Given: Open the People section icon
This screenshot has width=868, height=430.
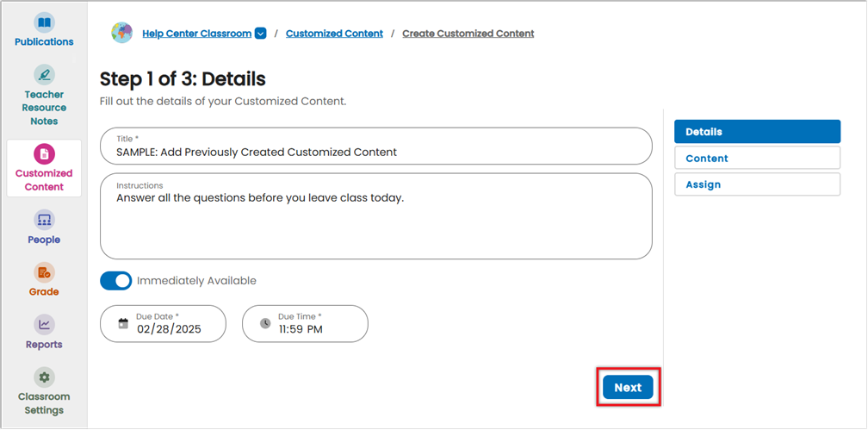Looking at the screenshot, I should [44, 220].
